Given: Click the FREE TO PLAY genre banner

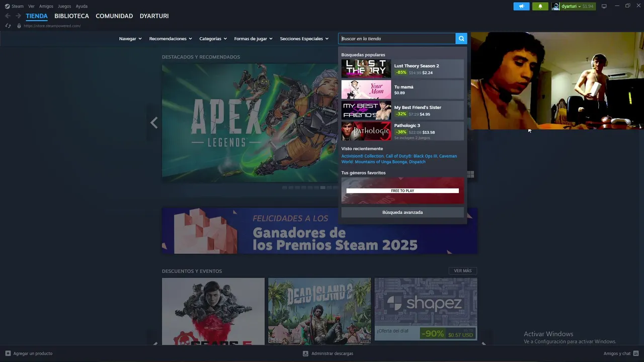Looking at the screenshot, I should coord(403,191).
